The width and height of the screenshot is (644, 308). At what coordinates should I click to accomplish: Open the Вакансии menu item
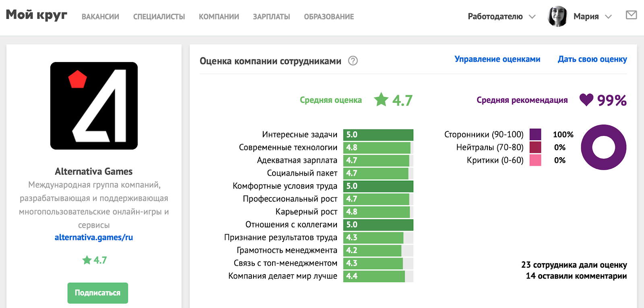coord(100,17)
